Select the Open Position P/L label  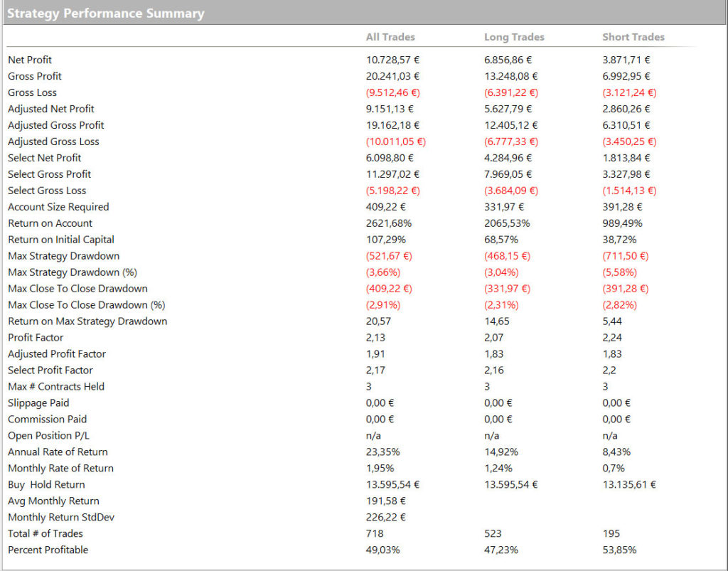click(49, 435)
